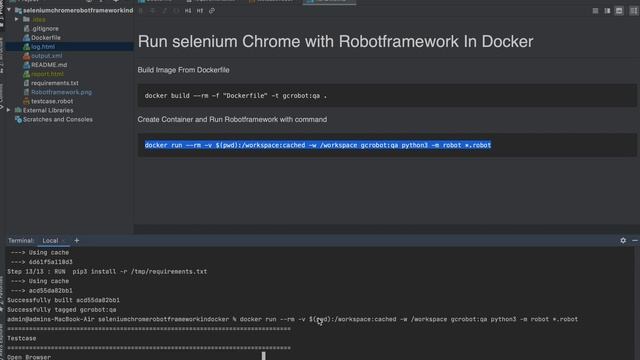
Task: Click the requirements.txt file icon
Action: 26,83
